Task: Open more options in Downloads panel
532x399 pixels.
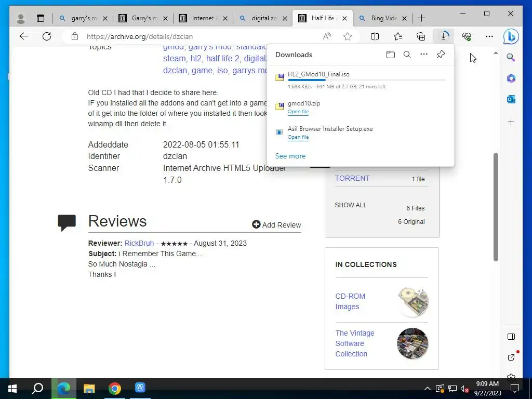Action: point(424,54)
